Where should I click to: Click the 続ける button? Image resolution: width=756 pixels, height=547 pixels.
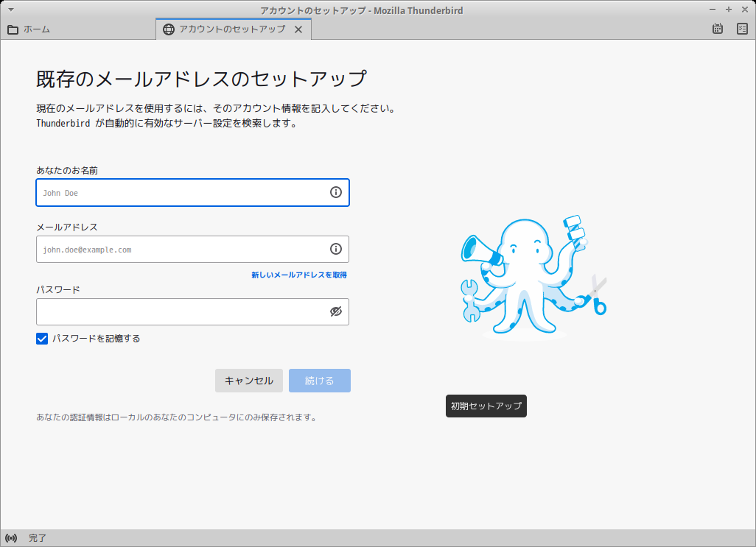coord(320,381)
